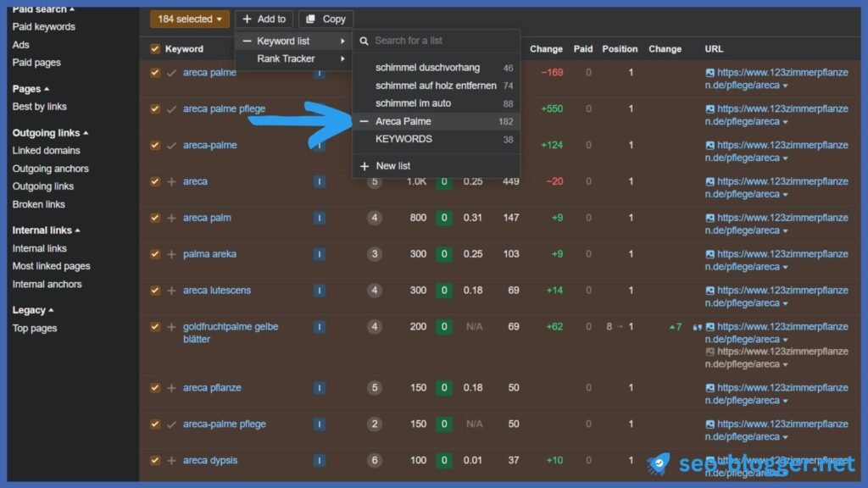Uncheck the areca pflanze row checkbox
The image size is (868, 488).
pos(155,388)
